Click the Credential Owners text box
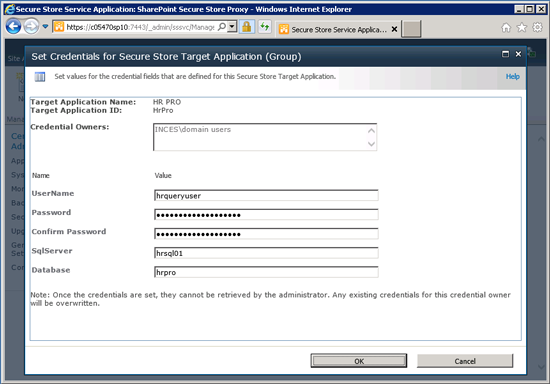Image resolution: width=550 pixels, height=384 pixels. click(265, 137)
